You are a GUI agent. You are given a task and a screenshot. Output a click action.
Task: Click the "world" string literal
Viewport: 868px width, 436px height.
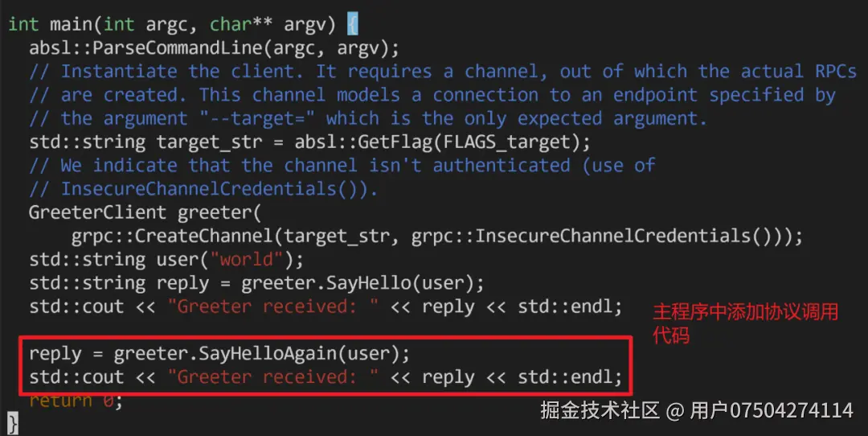click(247, 259)
